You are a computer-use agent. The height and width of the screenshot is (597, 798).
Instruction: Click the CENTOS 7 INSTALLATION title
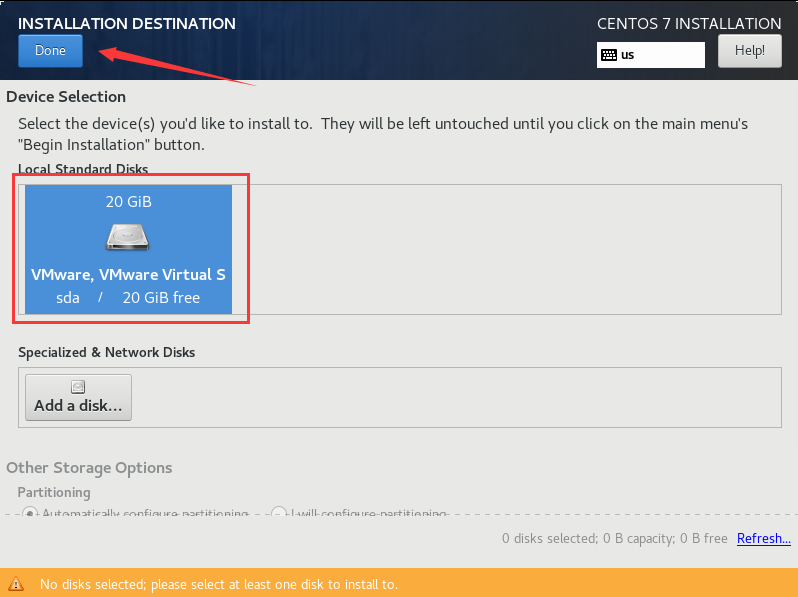[x=689, y=23]
